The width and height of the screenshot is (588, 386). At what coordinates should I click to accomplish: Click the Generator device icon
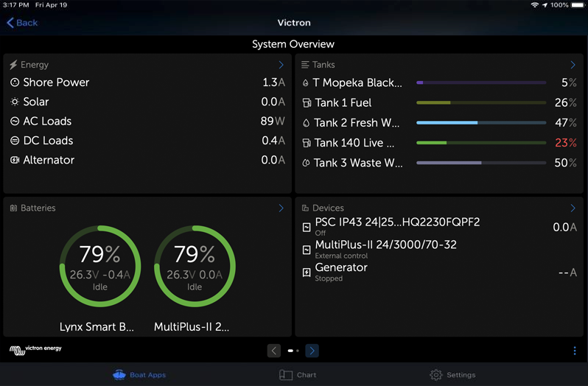pos(307,272)
